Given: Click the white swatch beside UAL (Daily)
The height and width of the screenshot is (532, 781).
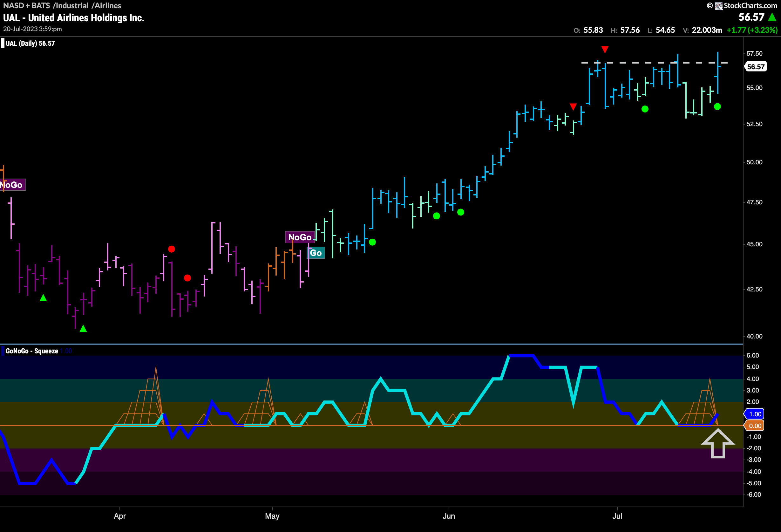Looking at the screenshot, I should 3,43.
